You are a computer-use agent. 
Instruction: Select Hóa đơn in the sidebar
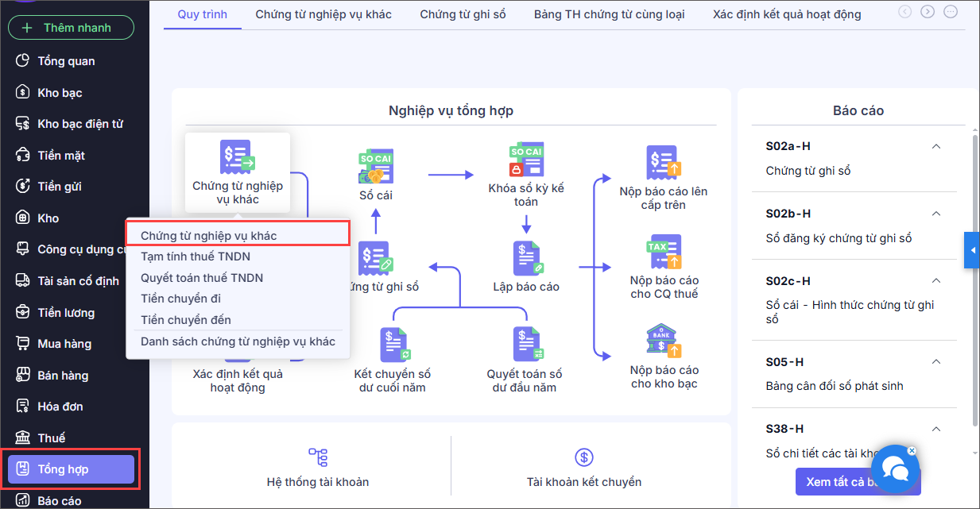tap(60, 407)
